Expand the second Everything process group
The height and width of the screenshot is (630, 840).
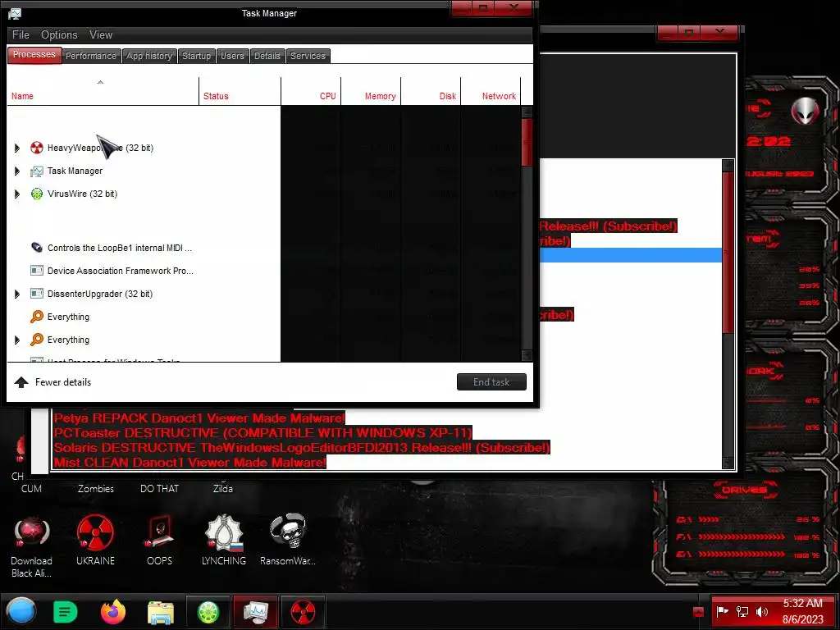pos(17,340)
